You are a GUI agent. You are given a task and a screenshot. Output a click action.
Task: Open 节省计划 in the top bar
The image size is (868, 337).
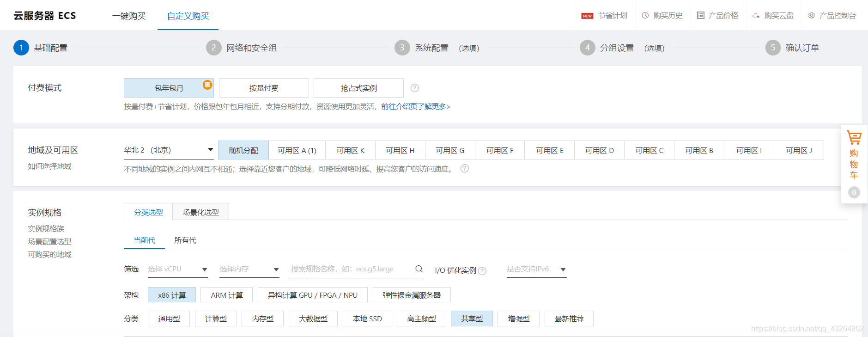tap(613, 15)
